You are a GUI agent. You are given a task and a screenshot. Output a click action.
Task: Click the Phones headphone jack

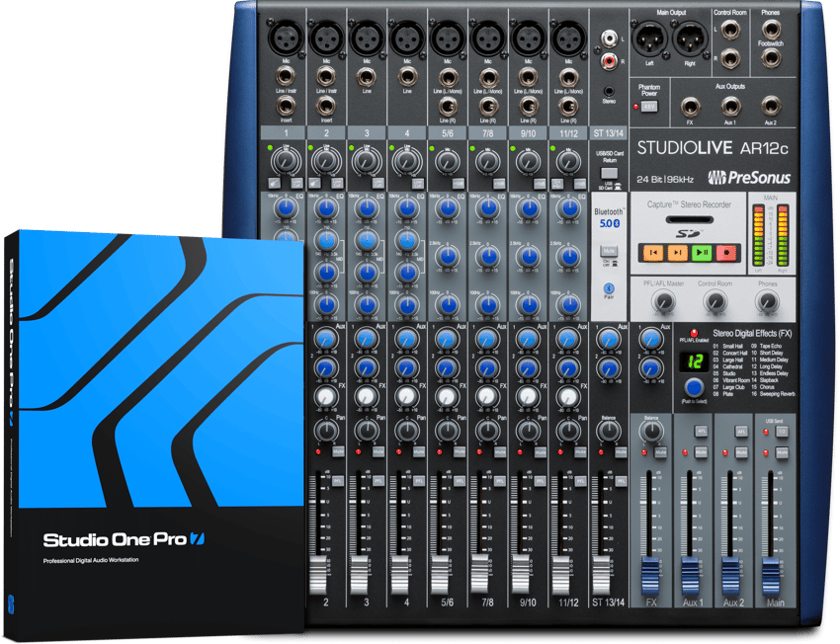click(x=771, y=29)
